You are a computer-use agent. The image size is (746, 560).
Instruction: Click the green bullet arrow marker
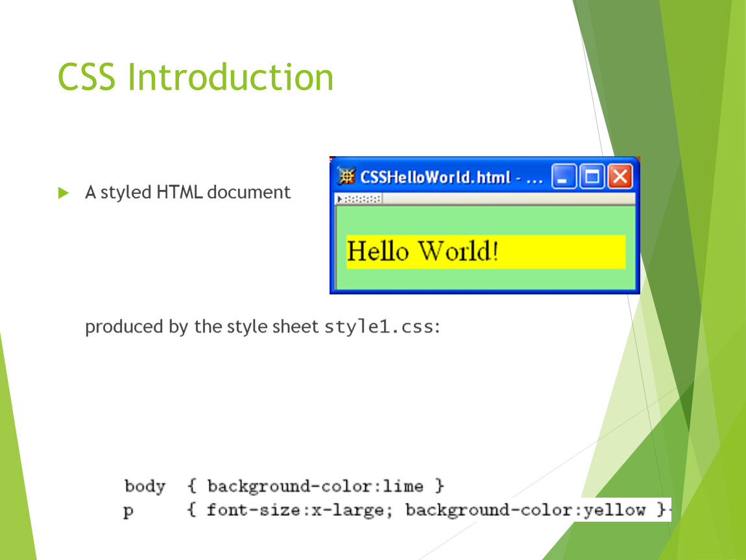[x=64, y=192]
